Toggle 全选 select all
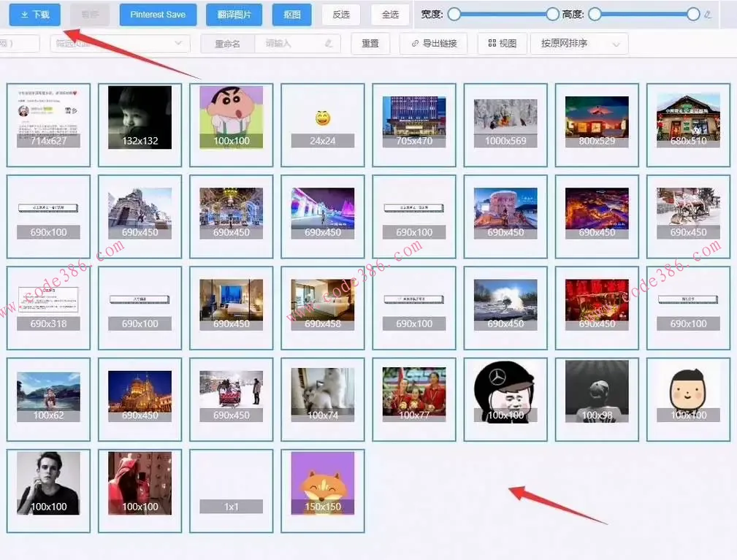The image size is (737, 560). (x=390, y=15)
